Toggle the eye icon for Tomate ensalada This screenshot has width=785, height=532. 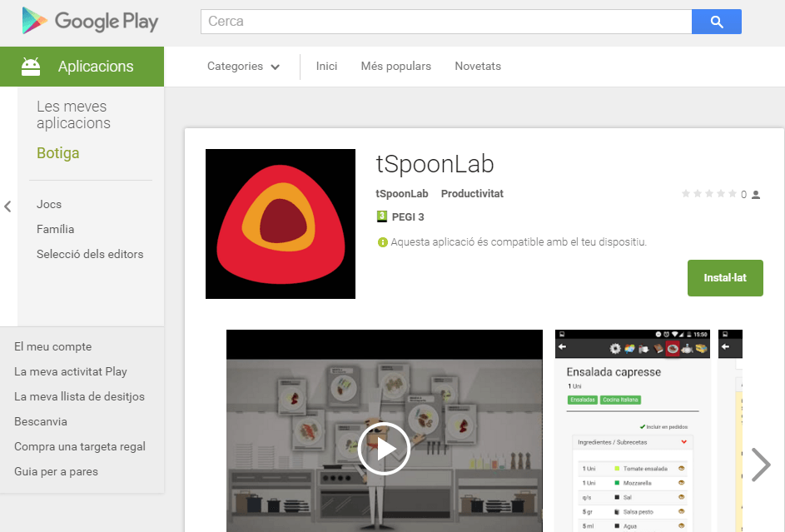[x=682, y=469]
